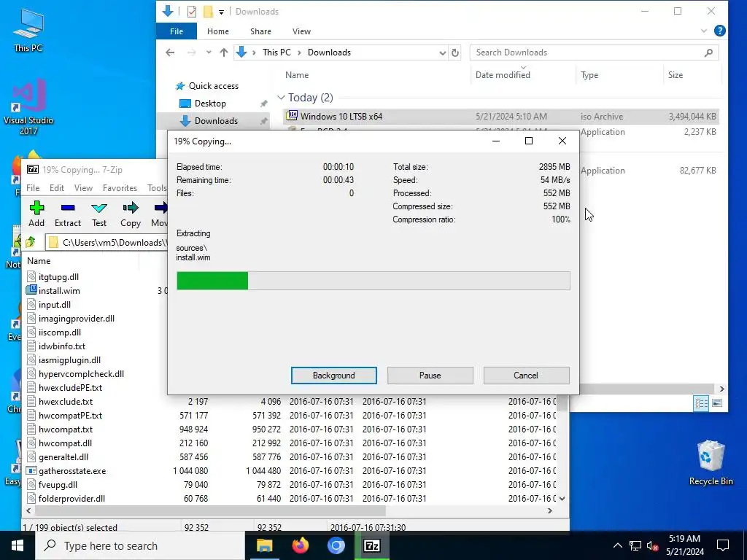Open the Recycle Bin on desktop
The width and height of the screenshot is (747, 560).
(x=711, y=463)
